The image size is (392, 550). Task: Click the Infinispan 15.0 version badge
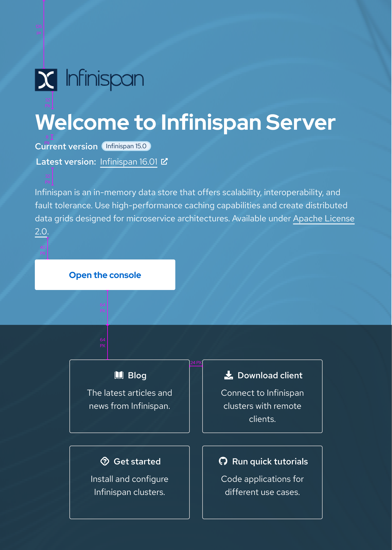[126, 146]
